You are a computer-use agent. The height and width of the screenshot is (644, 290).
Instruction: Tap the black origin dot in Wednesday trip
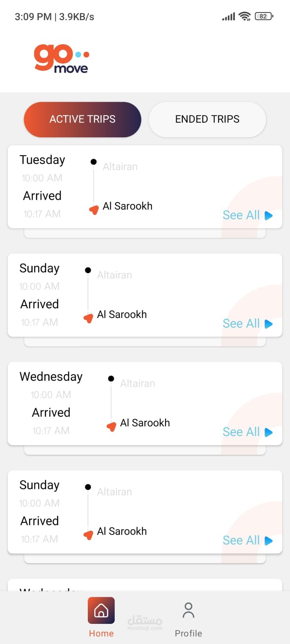(111, 379)
